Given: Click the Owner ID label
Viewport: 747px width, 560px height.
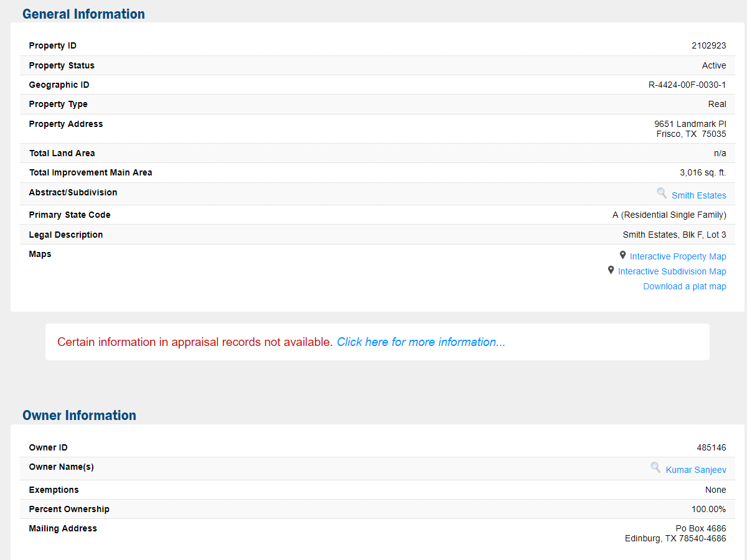Looking at the screenshot, I should tap(49, 447).
